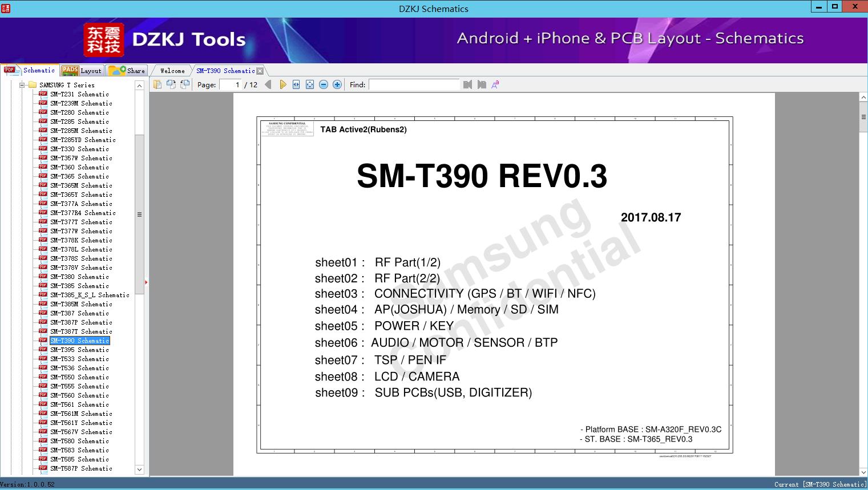Click the SM-T390 REV0.3 document title
Image resolution: width=868 pixels, height=490 pixels.
482,176
